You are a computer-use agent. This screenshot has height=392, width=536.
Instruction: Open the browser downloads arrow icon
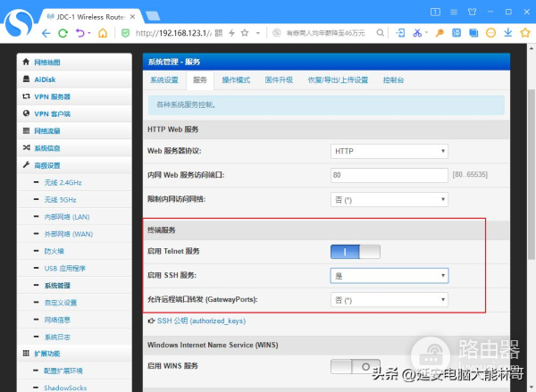point(507,33)
